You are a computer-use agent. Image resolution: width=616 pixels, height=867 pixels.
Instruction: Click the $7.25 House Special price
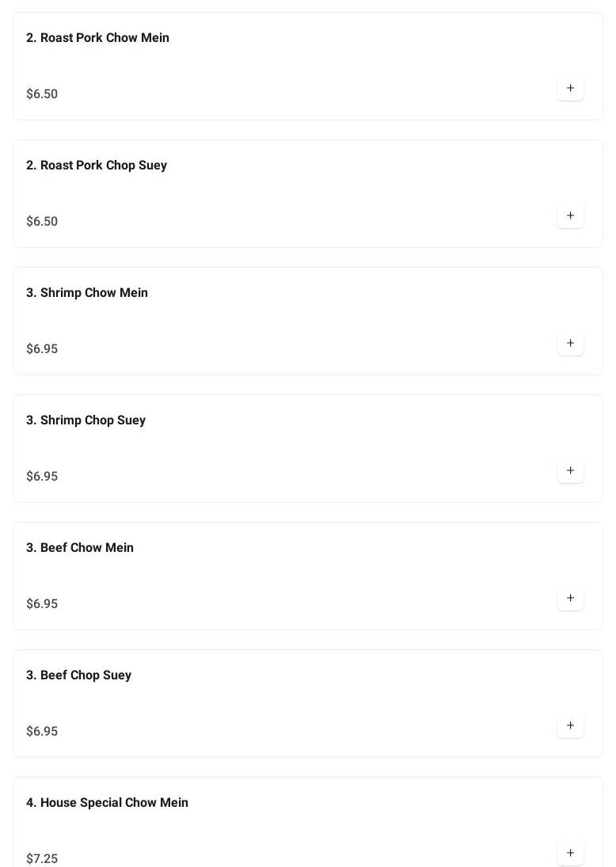coord(42,859)
